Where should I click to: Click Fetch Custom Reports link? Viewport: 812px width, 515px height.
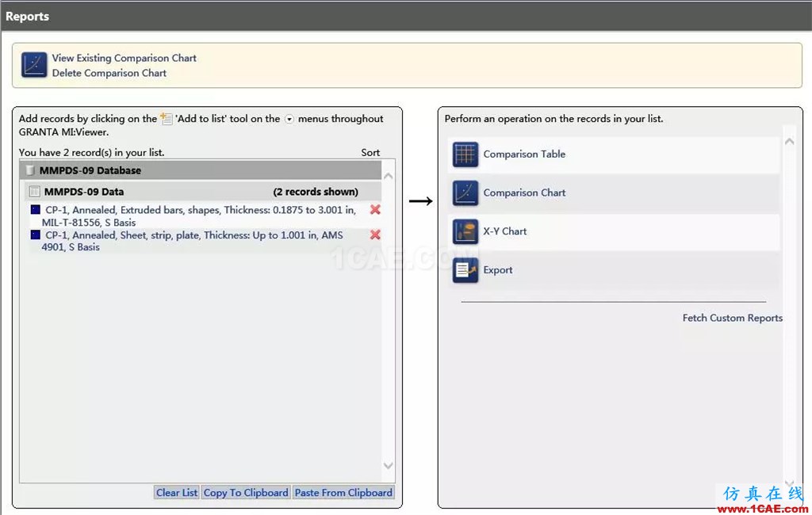point(732,318)
